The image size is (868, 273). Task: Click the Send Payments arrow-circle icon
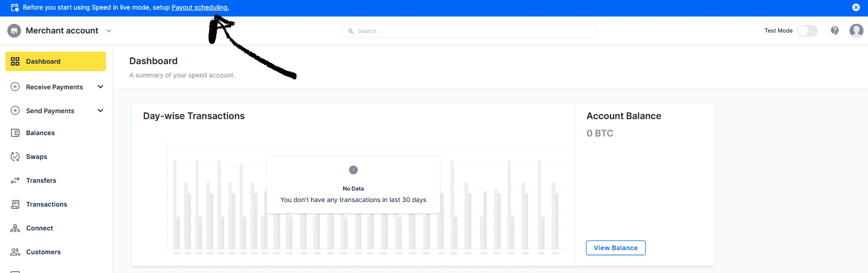pyautogui.click(x=15, y=110)
